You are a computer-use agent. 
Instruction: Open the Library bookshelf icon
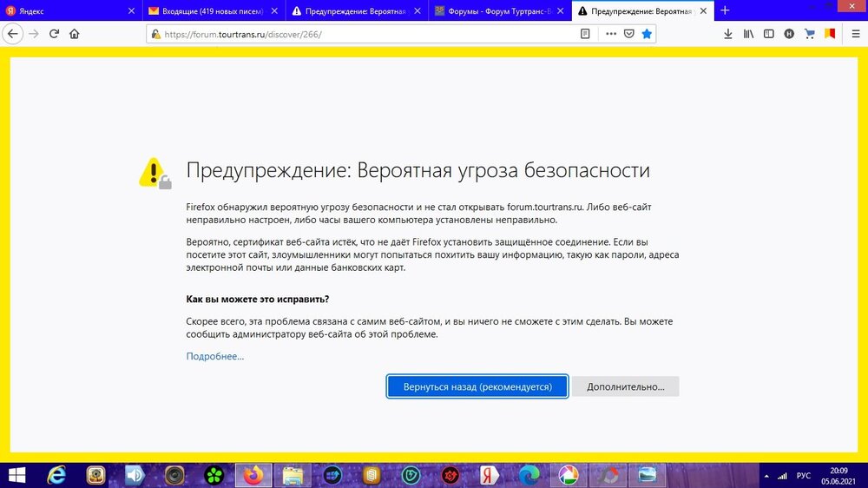(748, 34)
